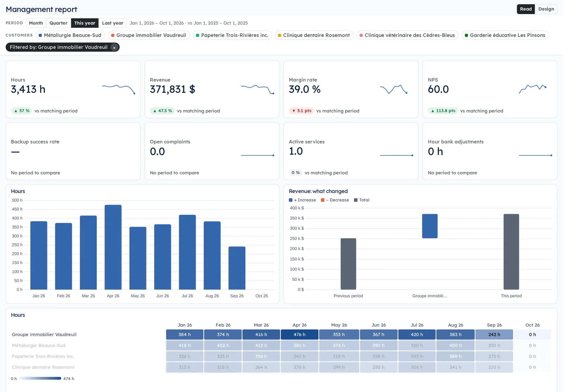The height and width of the screenshot is (392, 563).
Task: Click the 47.3 % revenue change badge
Action: pyautogui.click(x=162, y=111)
